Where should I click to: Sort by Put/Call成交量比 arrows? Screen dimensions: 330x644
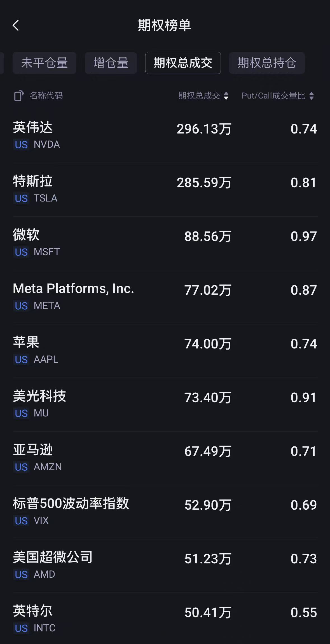point(312,96)
